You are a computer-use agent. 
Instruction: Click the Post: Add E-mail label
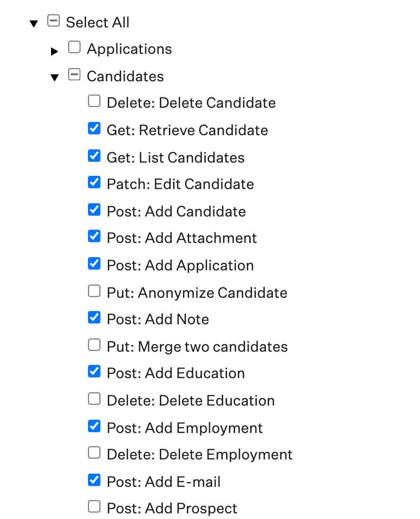[x=164, y=482]
